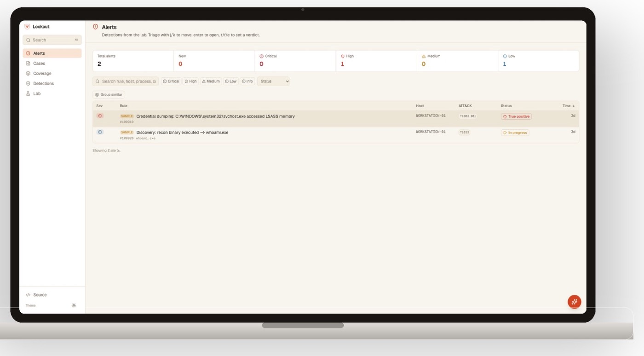The image size is (644, 356).
Task: Open the Status dropdown filter
Action: tap(273, 81)
